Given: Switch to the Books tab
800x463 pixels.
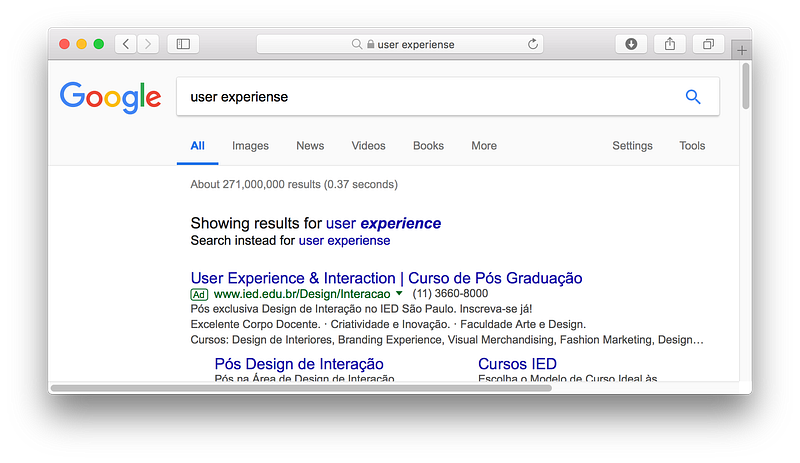Looking at the screenshot, I should point(428,145).
